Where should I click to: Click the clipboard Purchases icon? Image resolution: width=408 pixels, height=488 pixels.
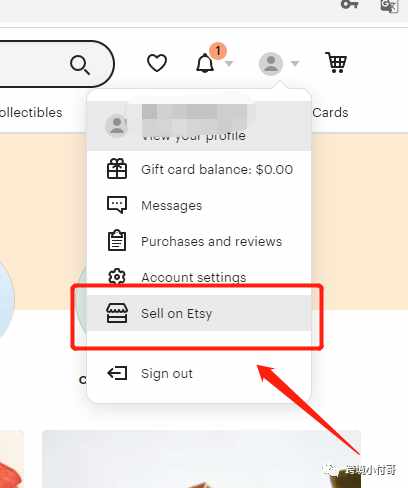tap(117, 240)
